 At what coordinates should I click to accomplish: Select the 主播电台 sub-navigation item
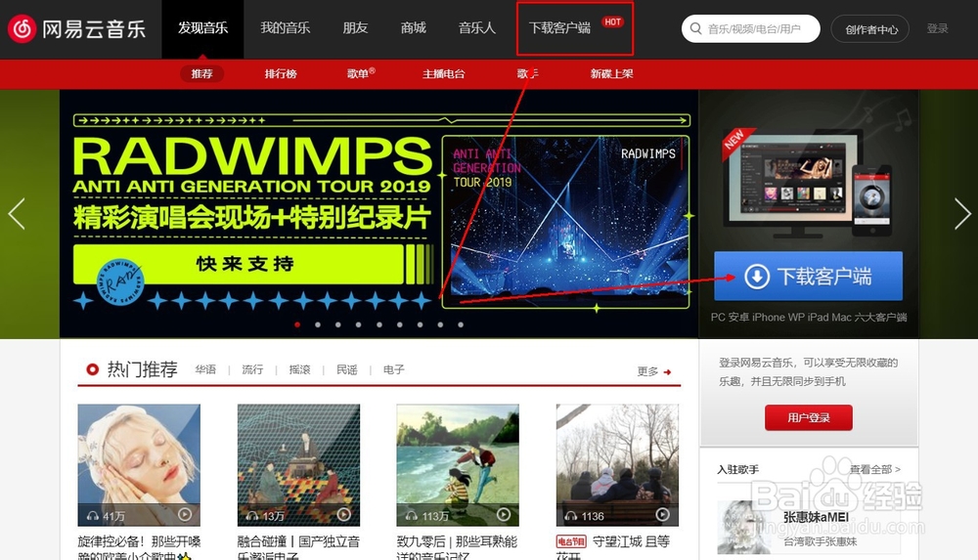tap(443, 73)
